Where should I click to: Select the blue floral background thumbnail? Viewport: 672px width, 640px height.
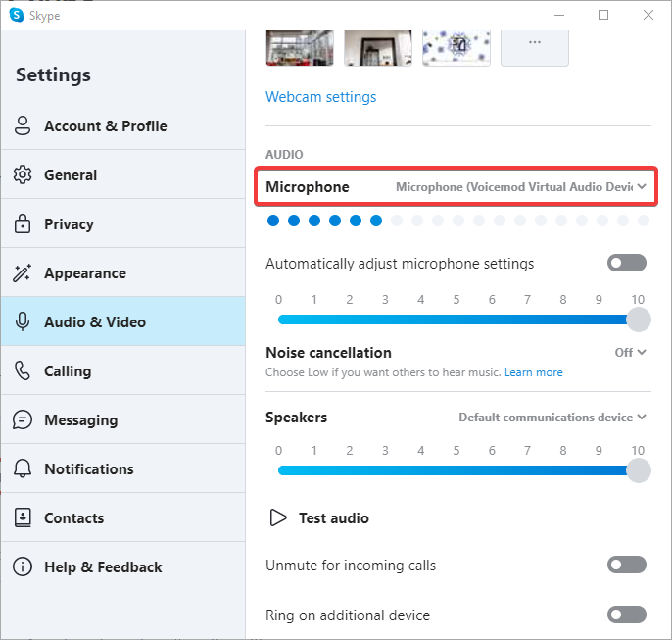click(x=456, y=48)
